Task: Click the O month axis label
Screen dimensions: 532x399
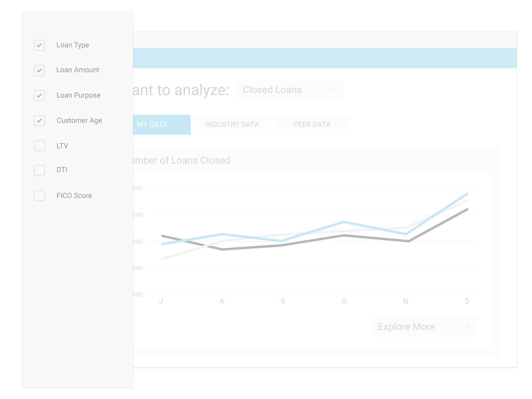Action: coord(344,301)
